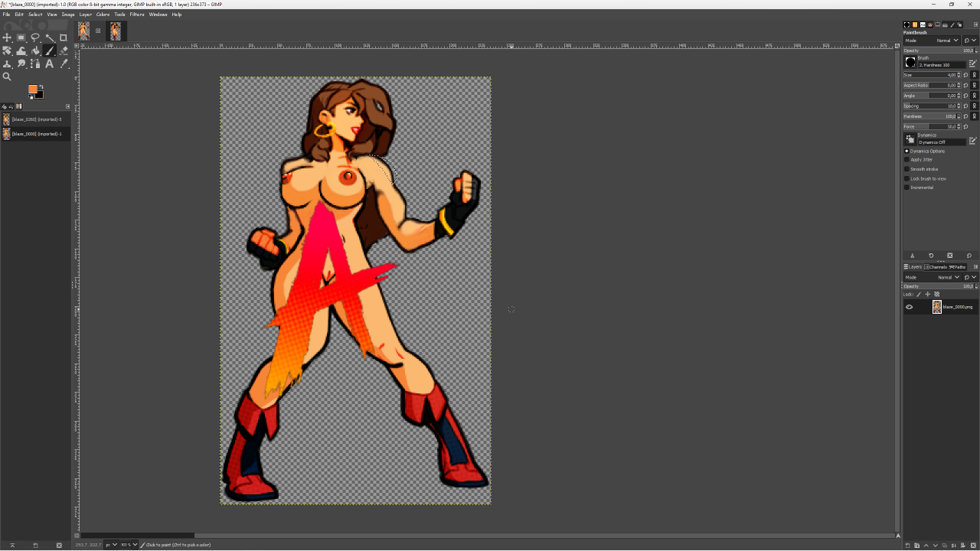Screen dimensions: 980x551
Task: Toggle lock pixels brush icon
Action: point(919,294)
